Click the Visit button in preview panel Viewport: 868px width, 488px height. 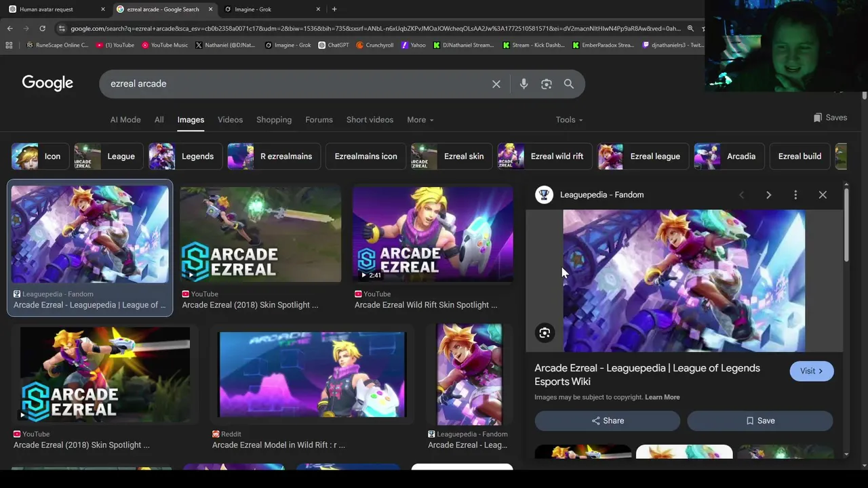click(811, 371)
